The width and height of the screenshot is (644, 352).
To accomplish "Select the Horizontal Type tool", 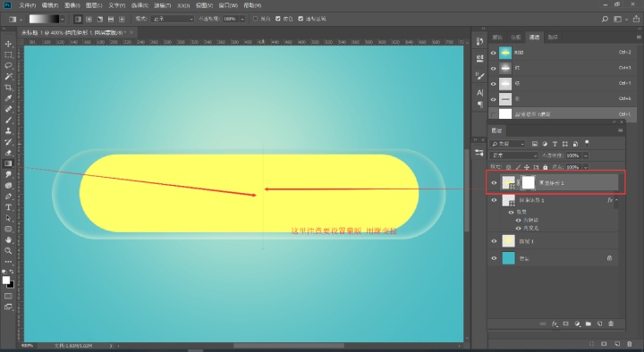I will click(x=8, y=207).
